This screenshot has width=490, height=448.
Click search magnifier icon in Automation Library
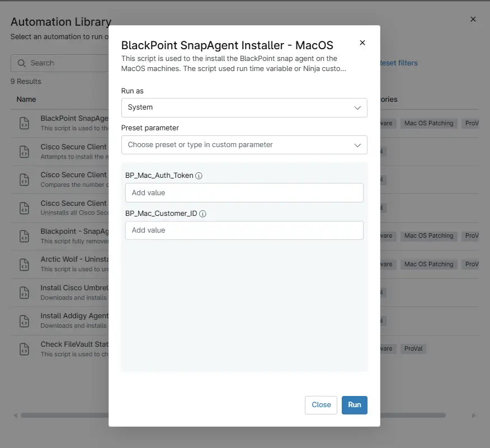(x=22, y=63)
